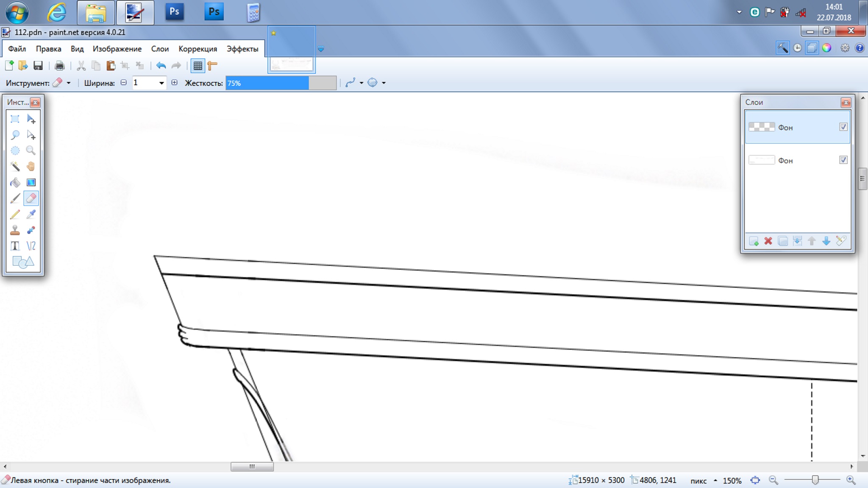Select the Color Picker eyedropper tool

[31, 214]
